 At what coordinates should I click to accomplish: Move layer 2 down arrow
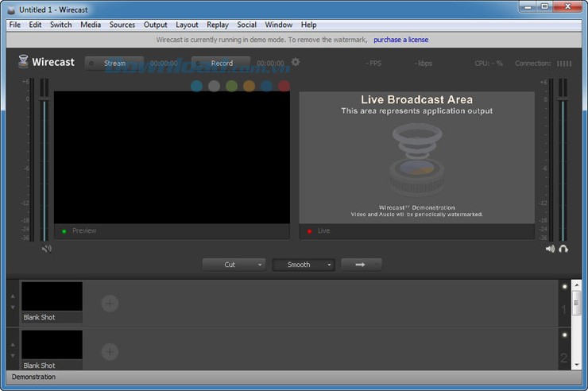(13, 356)
